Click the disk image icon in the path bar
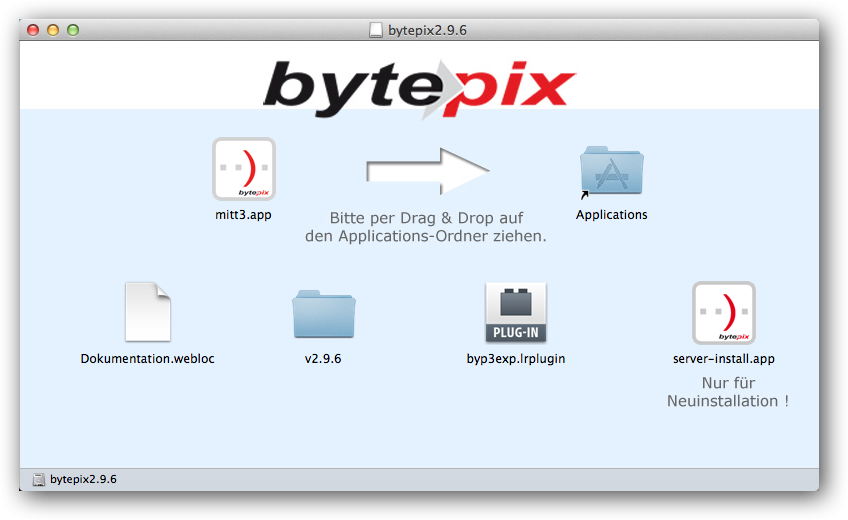 click(x=38, y=479)
